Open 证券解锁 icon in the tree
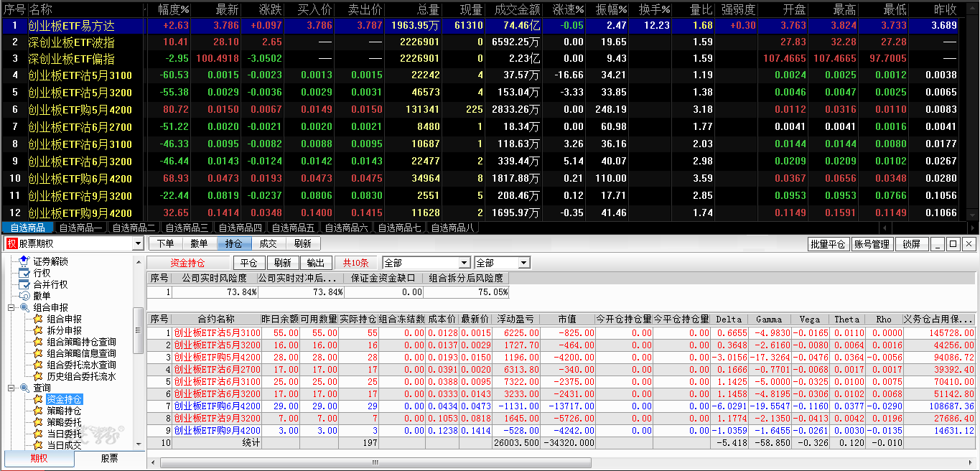980x471 pixels. (x=24, y=261)
